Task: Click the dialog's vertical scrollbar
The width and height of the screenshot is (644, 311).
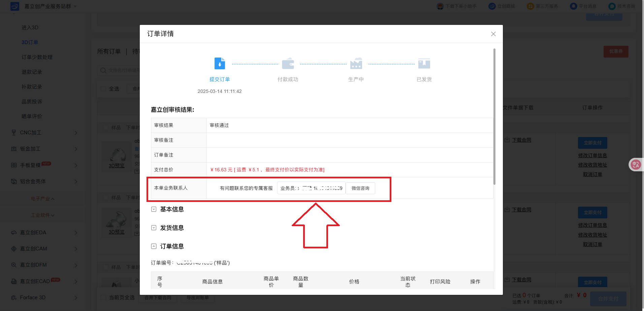Action: click(x=494, y=116)
